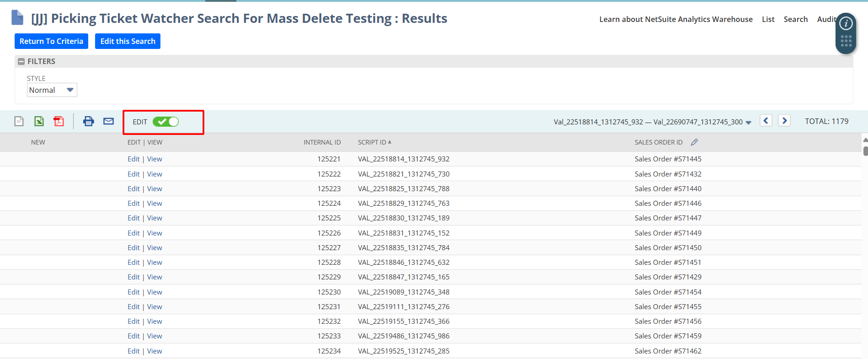Sort by the Script ID column header
Screen dimensions: 868x359
372,142
